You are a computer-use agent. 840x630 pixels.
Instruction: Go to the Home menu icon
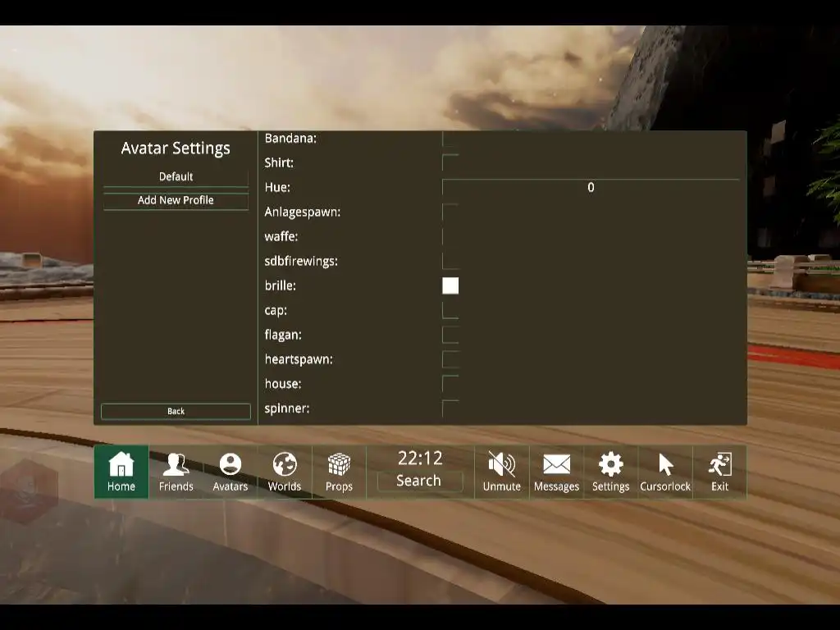click(121, 472)
